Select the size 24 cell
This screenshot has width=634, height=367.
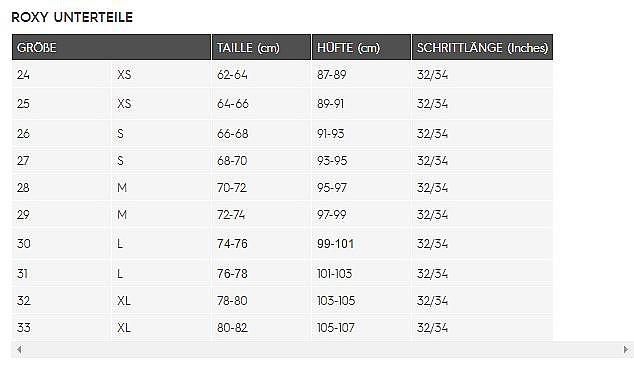[x=61, y=74]
